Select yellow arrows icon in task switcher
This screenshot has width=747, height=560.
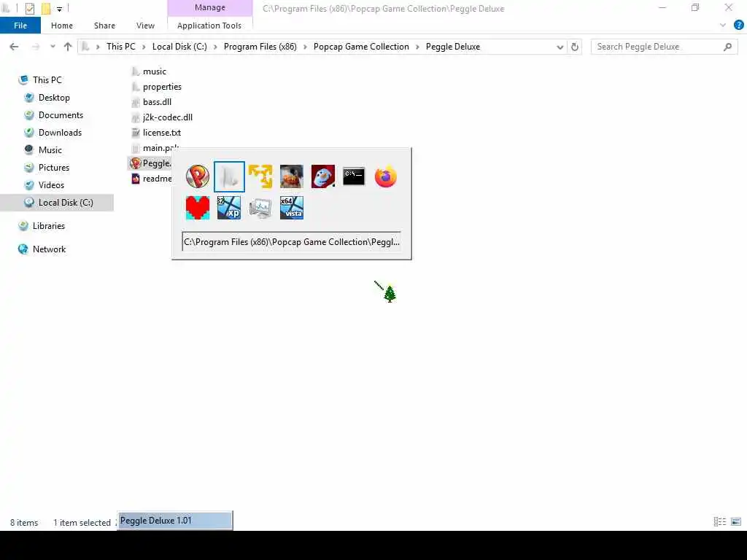pyautogui.click(x=260, y=176)
